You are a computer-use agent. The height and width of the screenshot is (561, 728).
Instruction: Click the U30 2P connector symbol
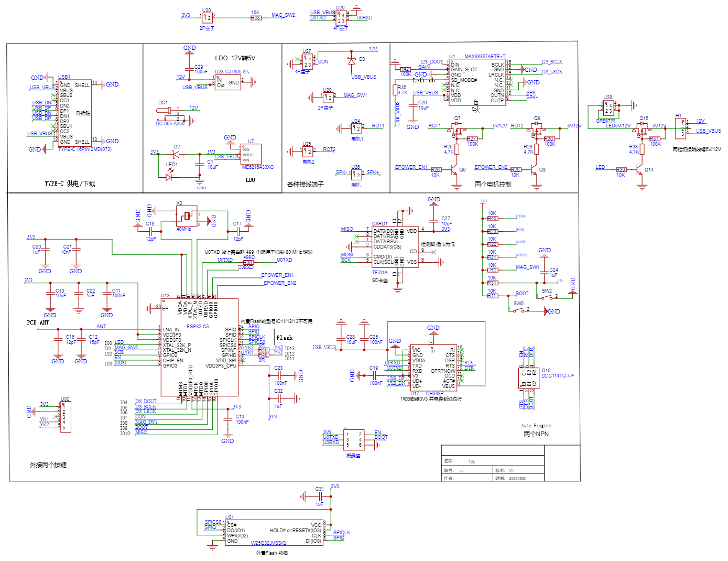click(x=207, y=17)
